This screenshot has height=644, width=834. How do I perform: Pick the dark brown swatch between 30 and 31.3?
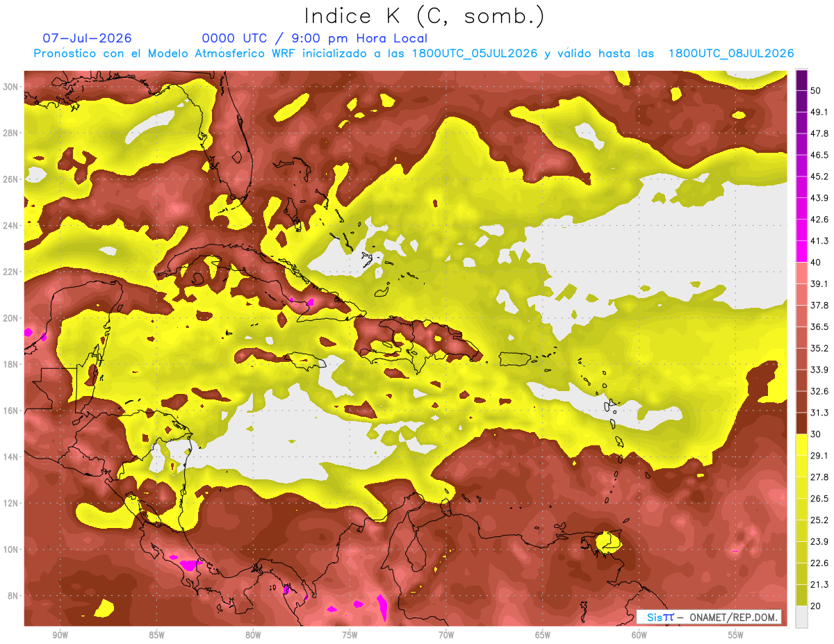point(801,423)
